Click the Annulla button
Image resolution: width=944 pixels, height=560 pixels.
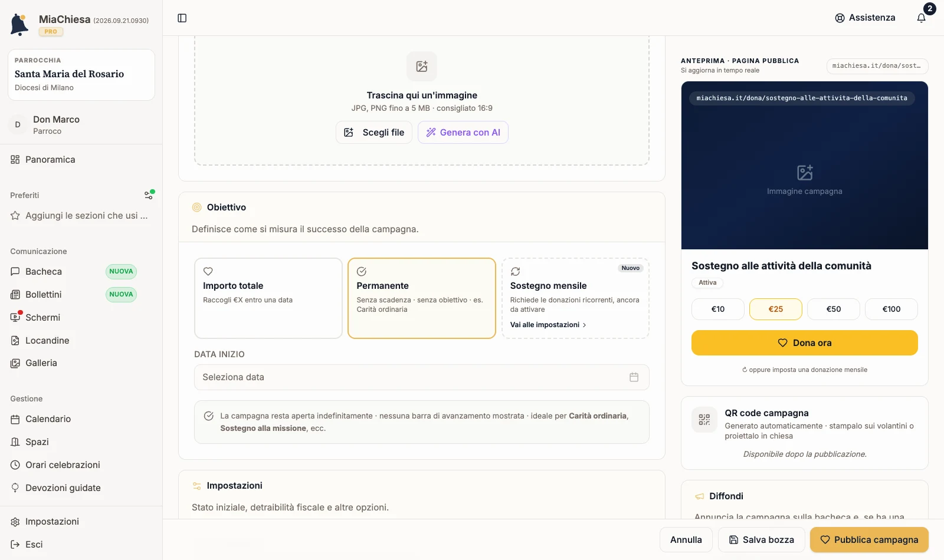(x=686, y=540)
